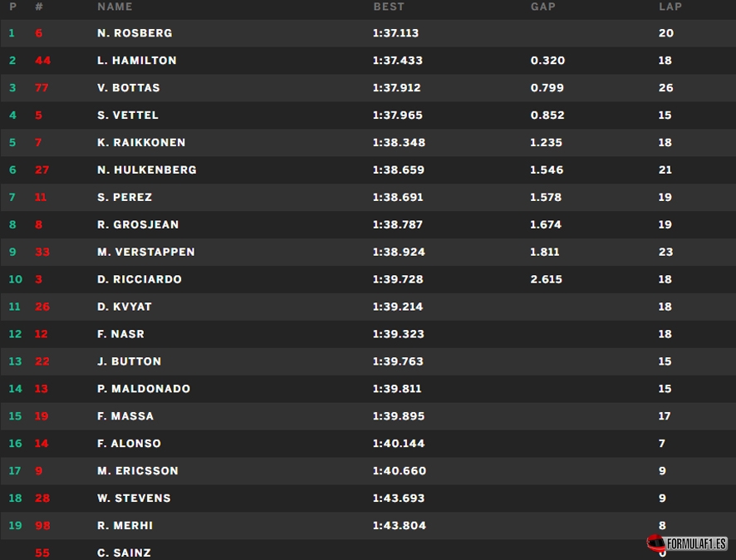Click F. ALONSO driver name
Image resolution: width=736 pixels, height=560 pixels.
129,444
